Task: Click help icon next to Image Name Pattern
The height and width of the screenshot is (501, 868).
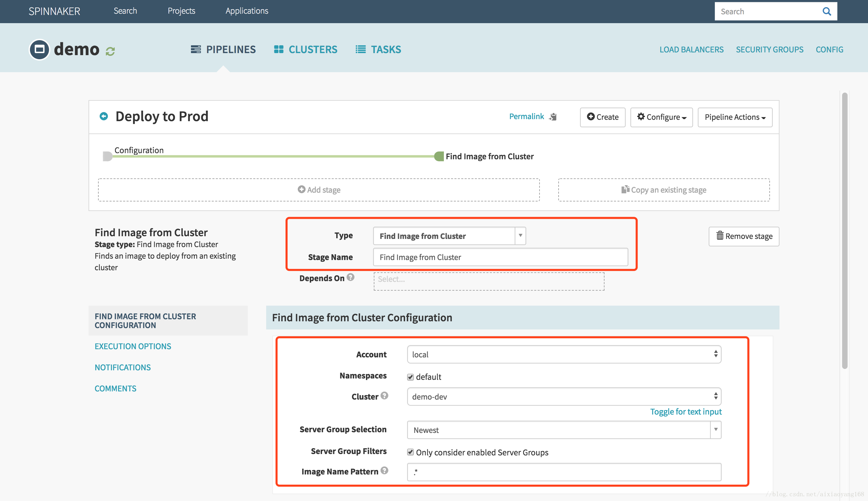Action: [385, 470]
